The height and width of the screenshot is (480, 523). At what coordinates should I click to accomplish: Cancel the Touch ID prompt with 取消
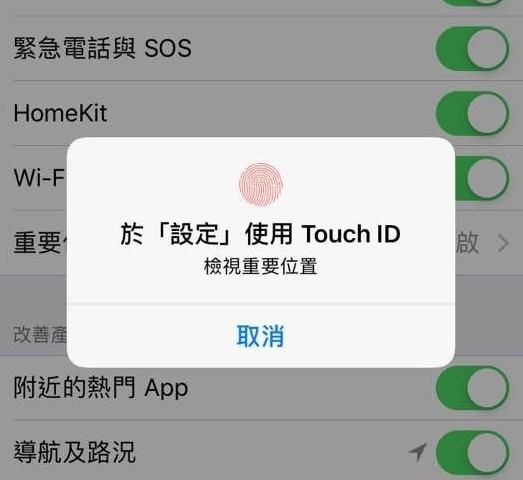coord(260,336)
